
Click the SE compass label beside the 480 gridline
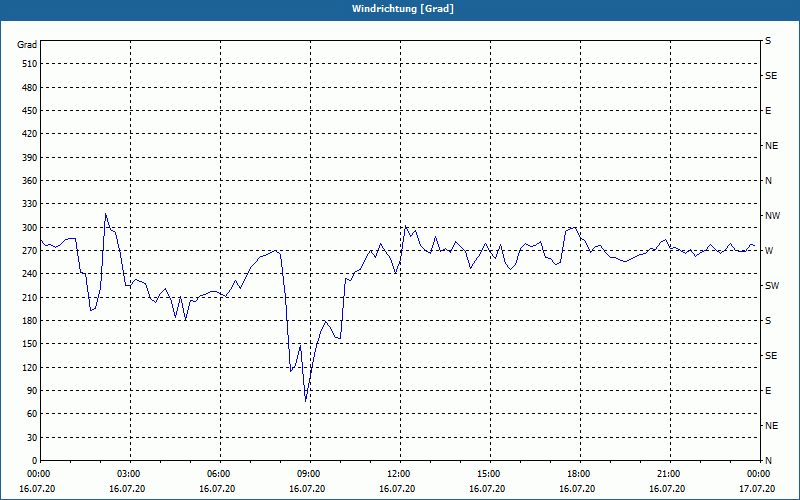[x=771, y=76]
